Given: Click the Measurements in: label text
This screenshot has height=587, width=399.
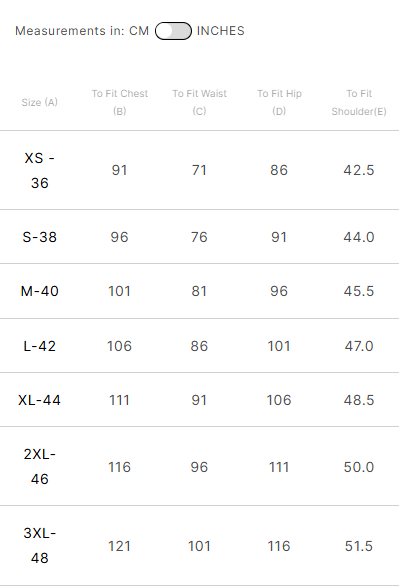Looking at the screenshot, I should pos(70,31).
